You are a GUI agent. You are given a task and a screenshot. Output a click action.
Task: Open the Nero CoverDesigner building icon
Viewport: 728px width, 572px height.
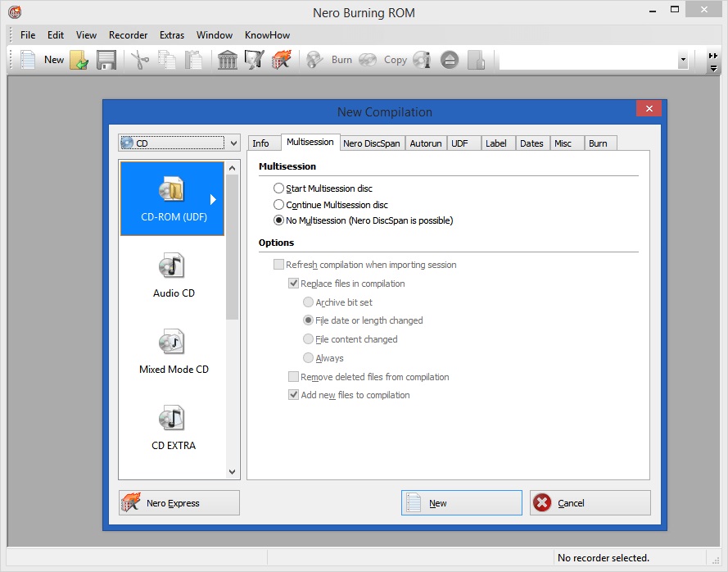(x=228, y=60)
